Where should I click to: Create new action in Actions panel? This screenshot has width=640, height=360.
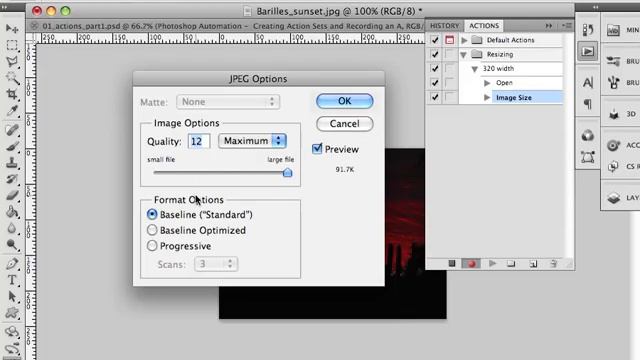[x=533, y=264]
